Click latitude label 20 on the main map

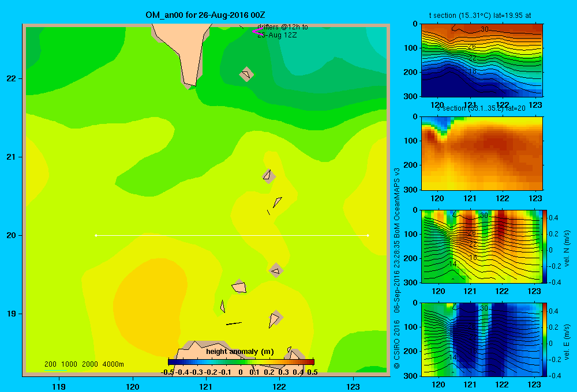click(x=12, y=235)
